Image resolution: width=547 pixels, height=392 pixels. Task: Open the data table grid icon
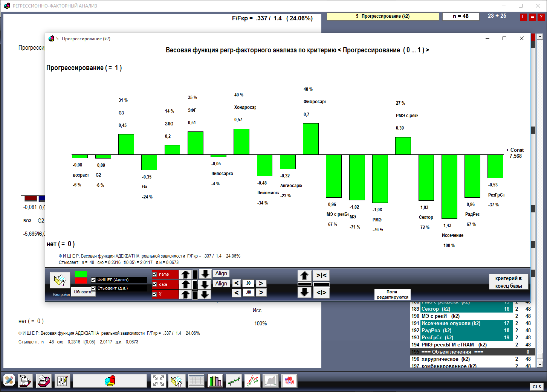(196, 381)
